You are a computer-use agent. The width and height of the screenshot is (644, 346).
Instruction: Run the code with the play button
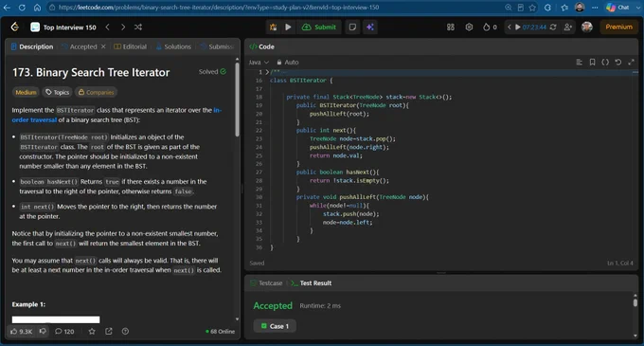[x=288, y=27]
